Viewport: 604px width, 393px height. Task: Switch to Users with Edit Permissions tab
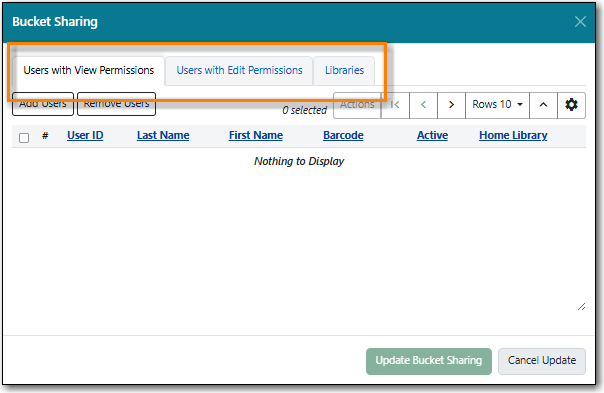(239, 71)
